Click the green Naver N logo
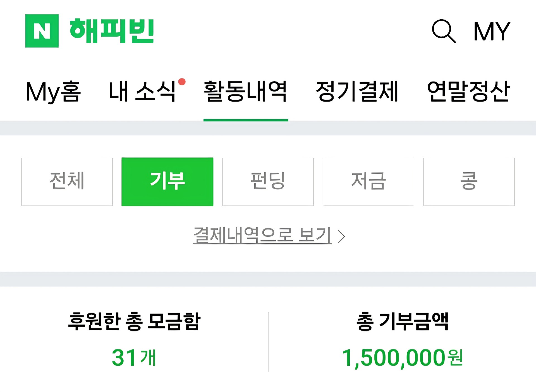This screenshot has width=536, height=392. 42,31
